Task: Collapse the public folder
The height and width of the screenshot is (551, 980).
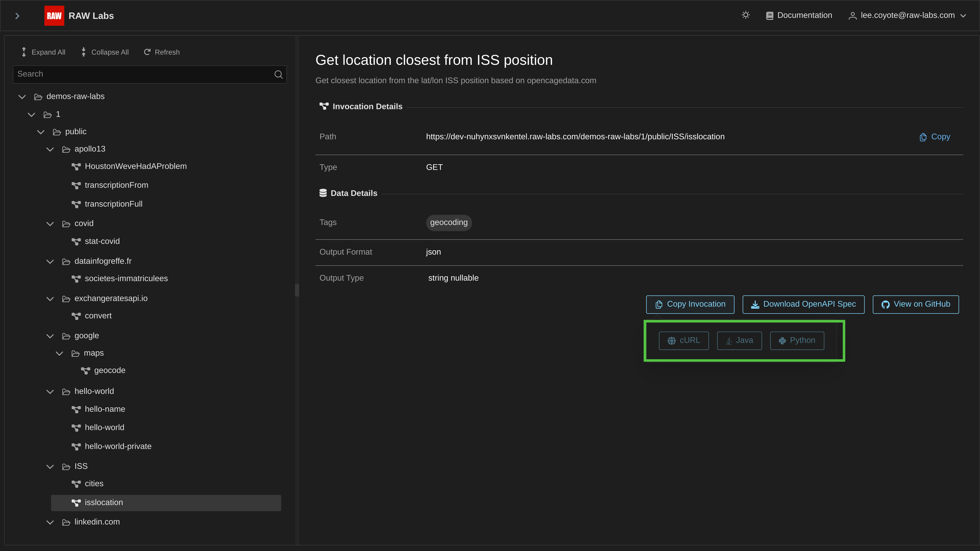Action: pyautogui.click(x=41, y=132)
